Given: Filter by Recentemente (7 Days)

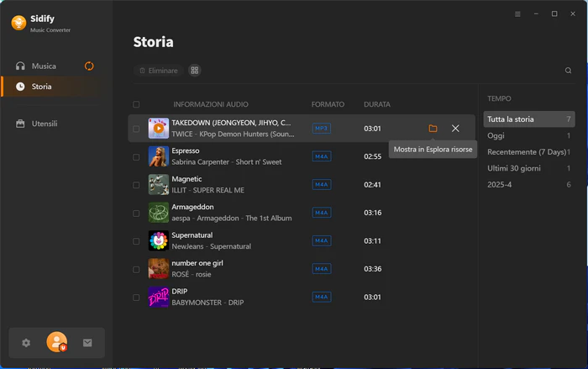Looking at the screenshot, I should click(x=528, y=152).
